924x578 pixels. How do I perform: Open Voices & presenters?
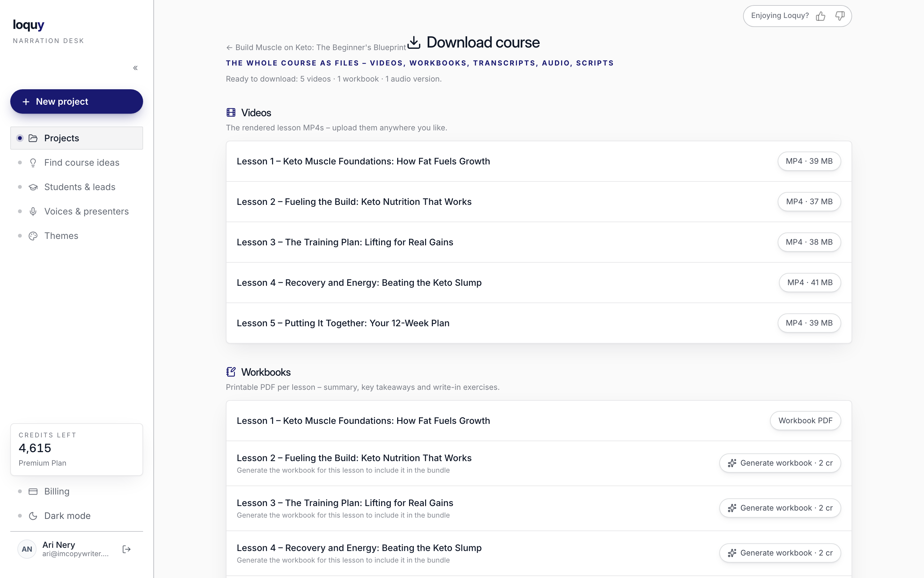pyautogui.click(x=76, y=211)
